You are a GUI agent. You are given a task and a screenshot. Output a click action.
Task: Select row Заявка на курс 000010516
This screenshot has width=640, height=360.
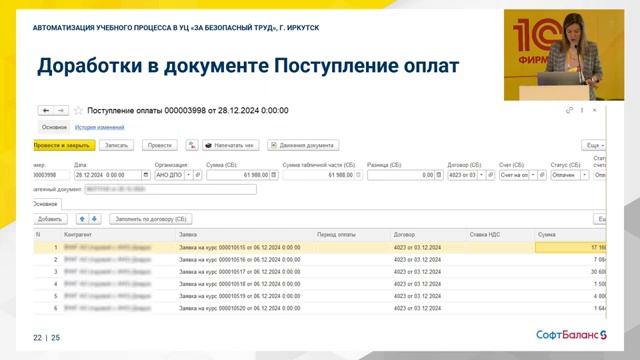[x=320, y=260]
